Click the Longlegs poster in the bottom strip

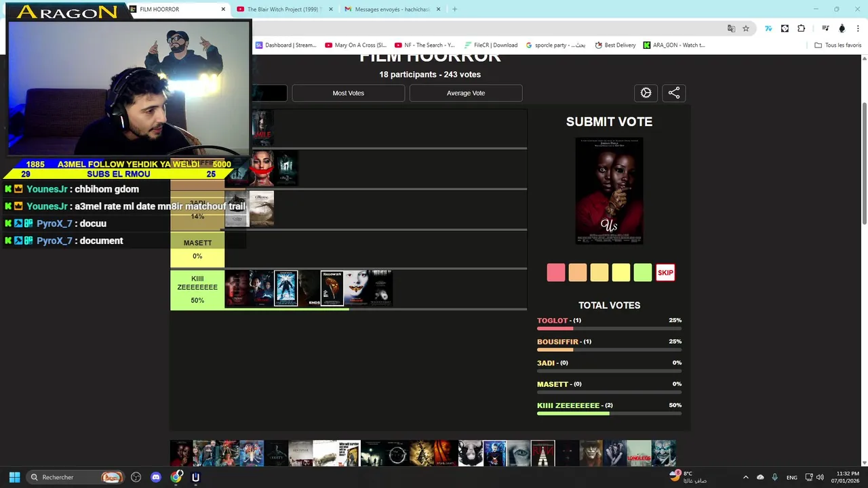tap(639, 453)
